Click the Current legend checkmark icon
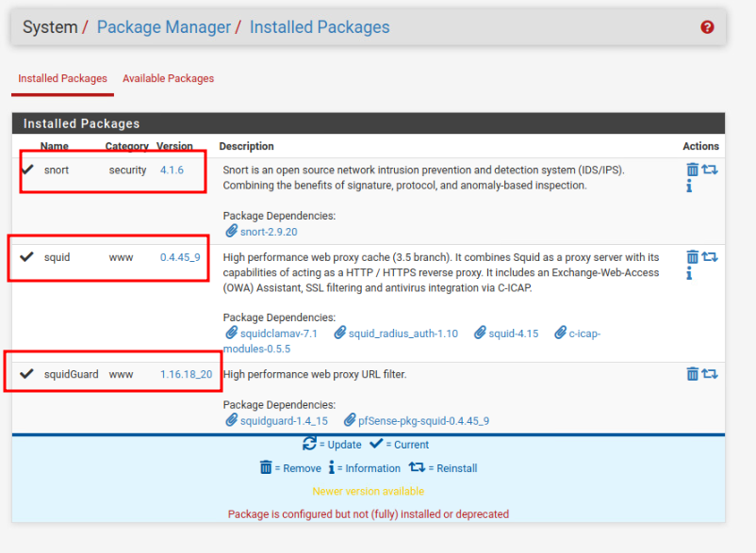The height and width of the screenshot is (553, 756). click(x=376, y=444)
